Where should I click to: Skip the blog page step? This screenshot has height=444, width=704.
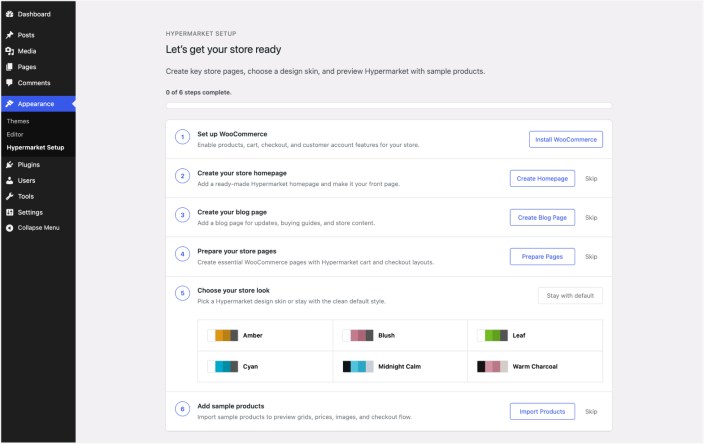(591, 218)
